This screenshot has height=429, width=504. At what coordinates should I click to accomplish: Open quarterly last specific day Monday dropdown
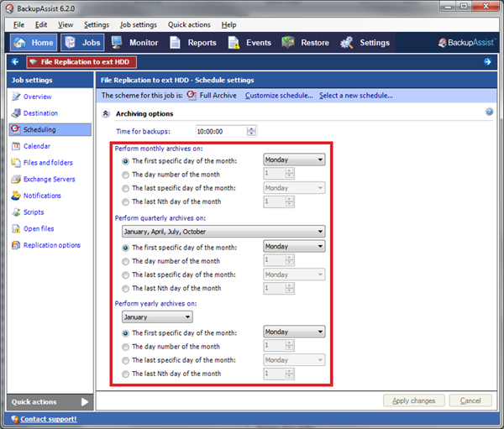(294, 275)
